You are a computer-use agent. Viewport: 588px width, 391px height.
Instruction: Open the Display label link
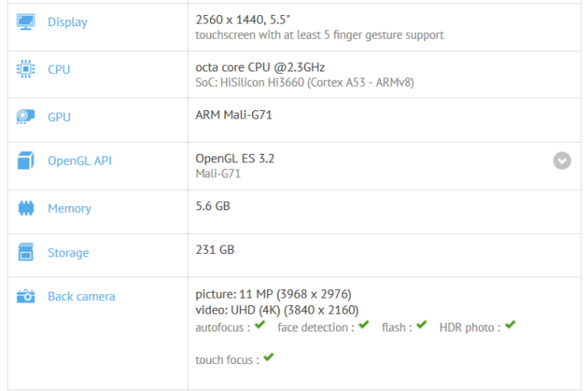67,22
